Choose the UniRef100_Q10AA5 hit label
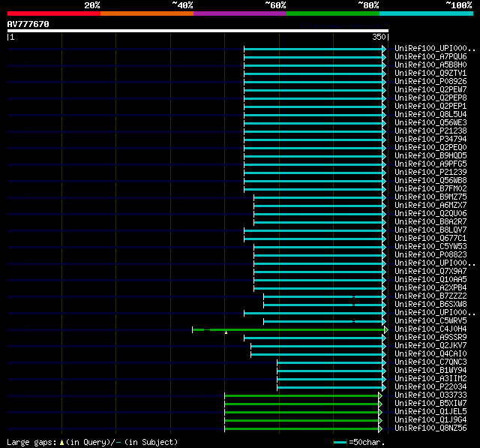480x448 pixels. [x=430, y=280]
